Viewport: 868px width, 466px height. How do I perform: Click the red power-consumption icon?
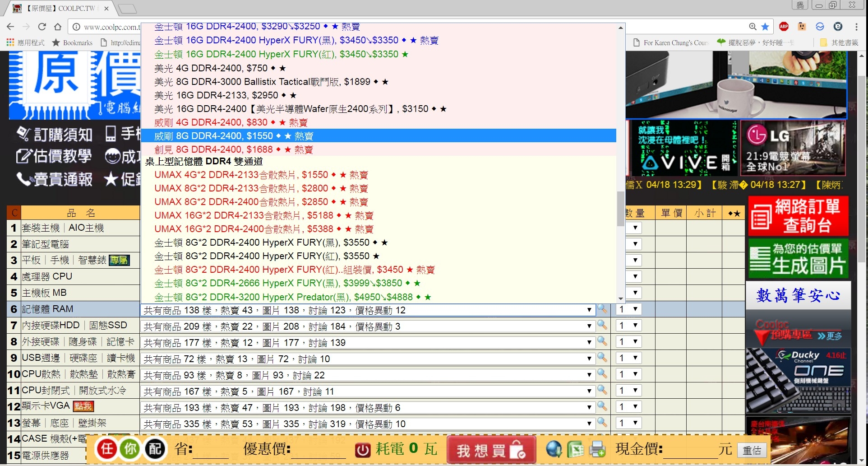pos(363,450)
